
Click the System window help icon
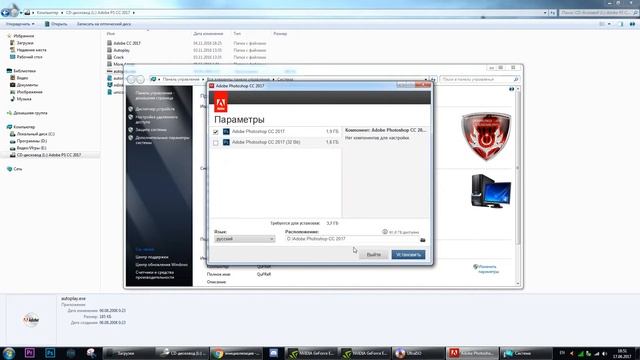[511, 89]
